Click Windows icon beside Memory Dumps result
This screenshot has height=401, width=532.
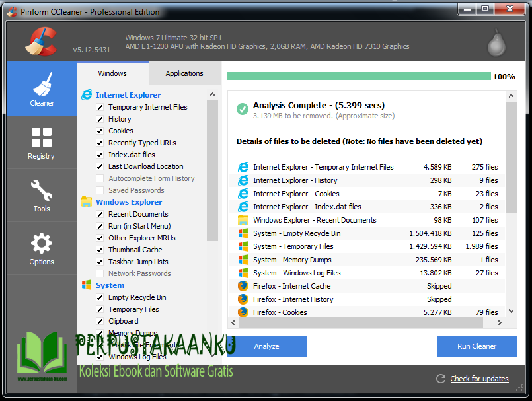pos(243,260)
